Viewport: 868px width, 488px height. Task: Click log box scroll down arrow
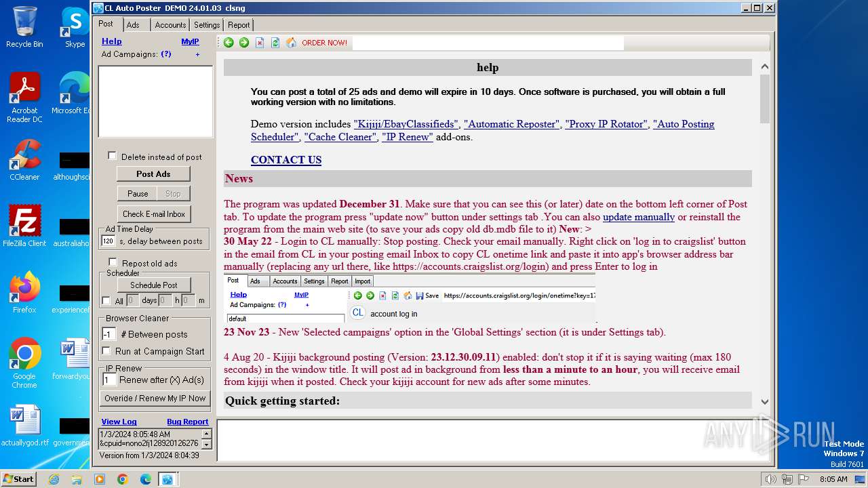coord(207,444)
